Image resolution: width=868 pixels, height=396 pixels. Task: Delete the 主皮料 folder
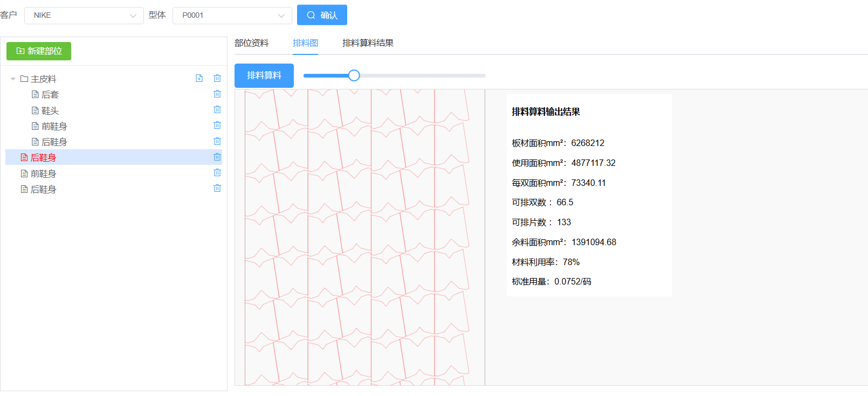pos(217,78)
